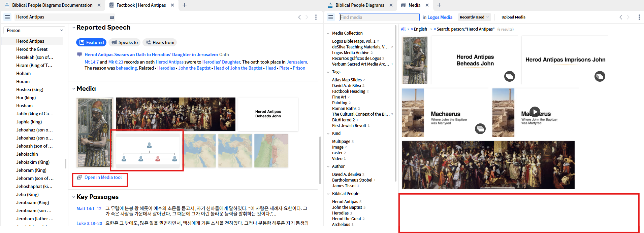
Task: Collapse the Biblical People facet
Action: [328, 194]
